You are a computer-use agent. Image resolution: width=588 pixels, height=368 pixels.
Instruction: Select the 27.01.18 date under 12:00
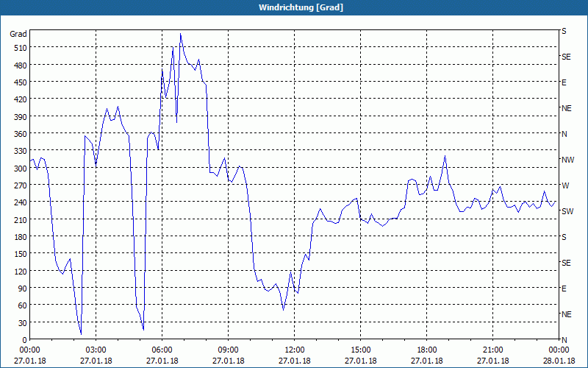pyautogui.click(x=295, y=361)
